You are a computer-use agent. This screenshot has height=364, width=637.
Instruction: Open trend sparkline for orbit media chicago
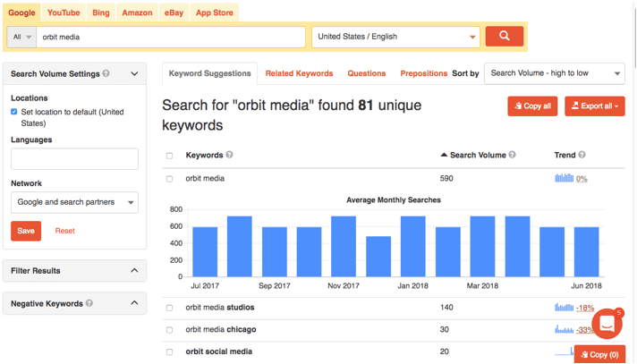click(565, 329)
